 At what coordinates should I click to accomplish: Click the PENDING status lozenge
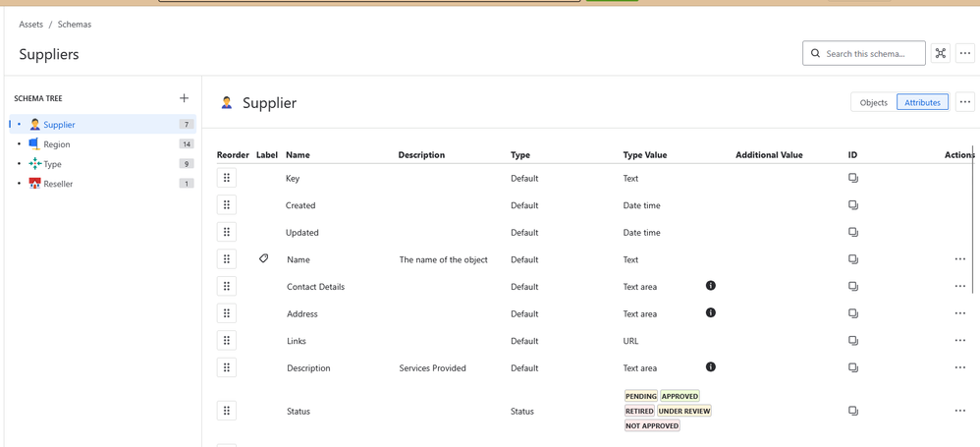(x=640, y=396)
